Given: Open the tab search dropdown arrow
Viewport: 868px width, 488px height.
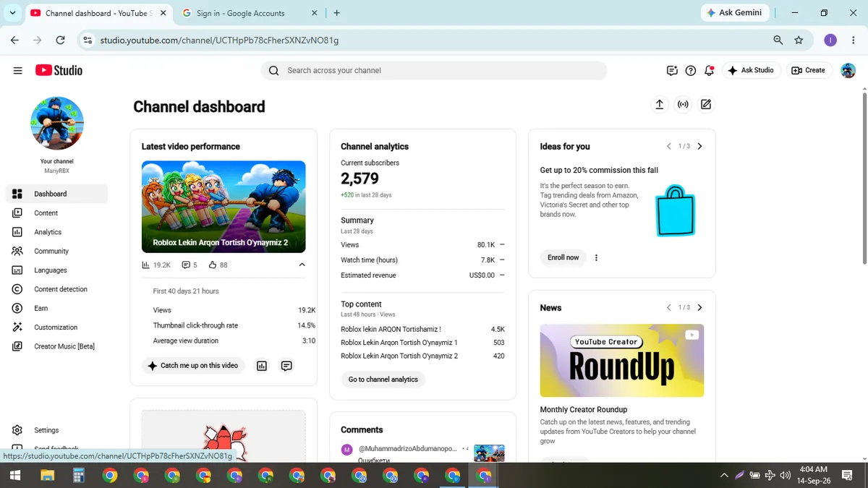Looking at the screenshot, I should pos(12,13).
